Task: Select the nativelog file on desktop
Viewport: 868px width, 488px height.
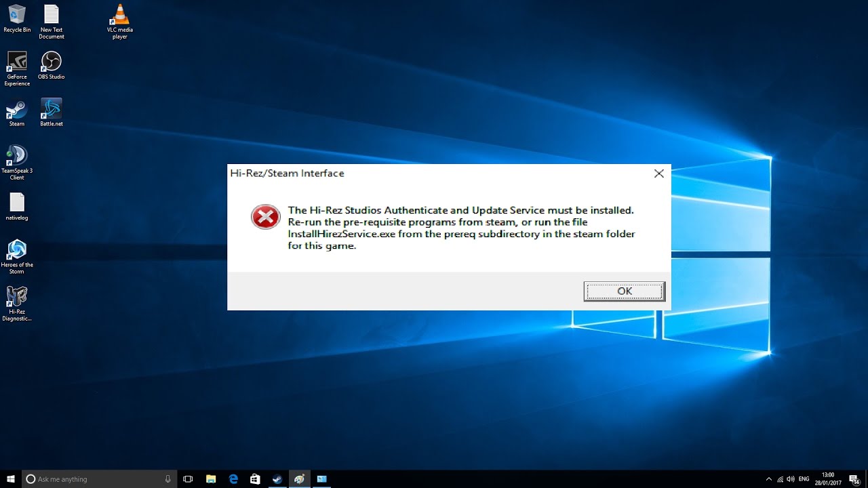Action: click(x=17, y=207)
